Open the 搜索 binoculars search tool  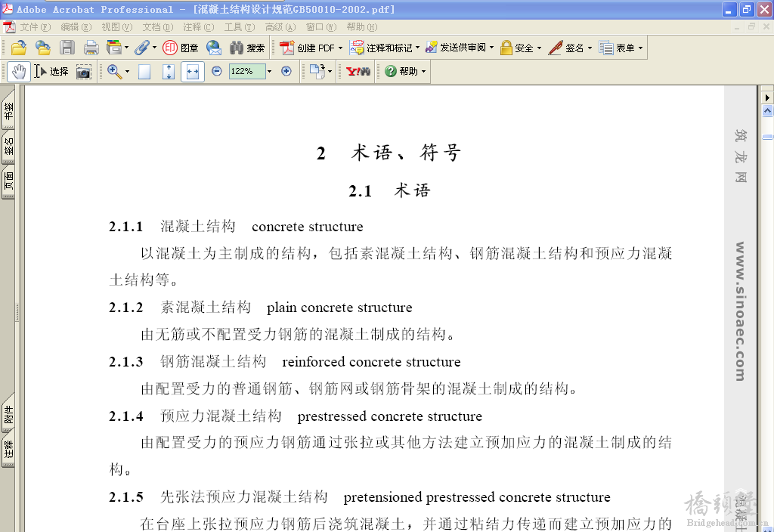(x=247, y=48)
